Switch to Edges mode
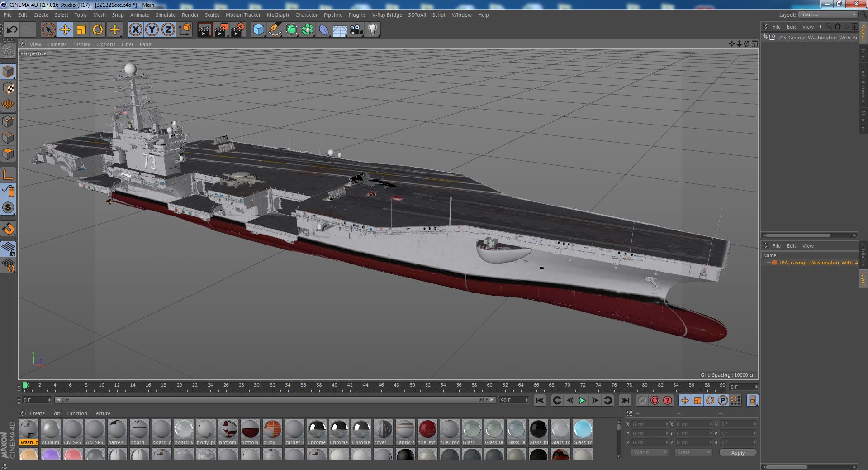 [x=8, y=138]
